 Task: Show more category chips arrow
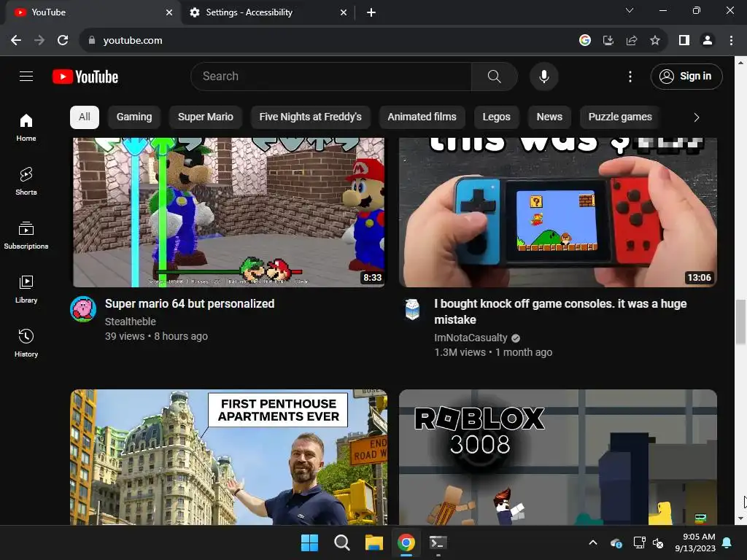click(696, 117)
